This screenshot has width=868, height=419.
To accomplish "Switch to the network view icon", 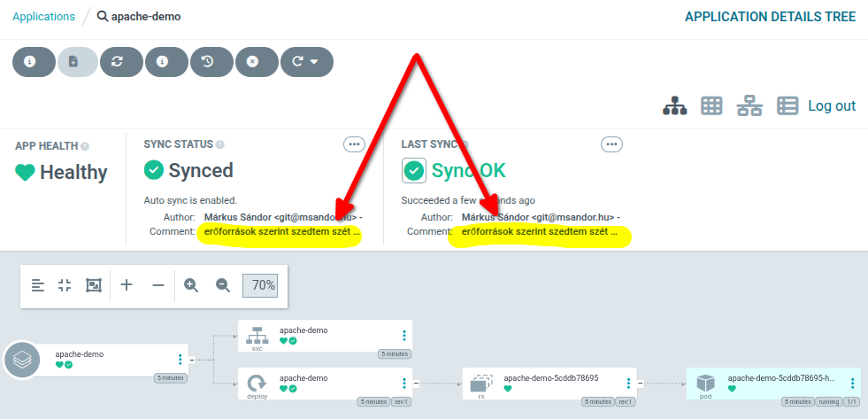I will click(x=749, y=105).
